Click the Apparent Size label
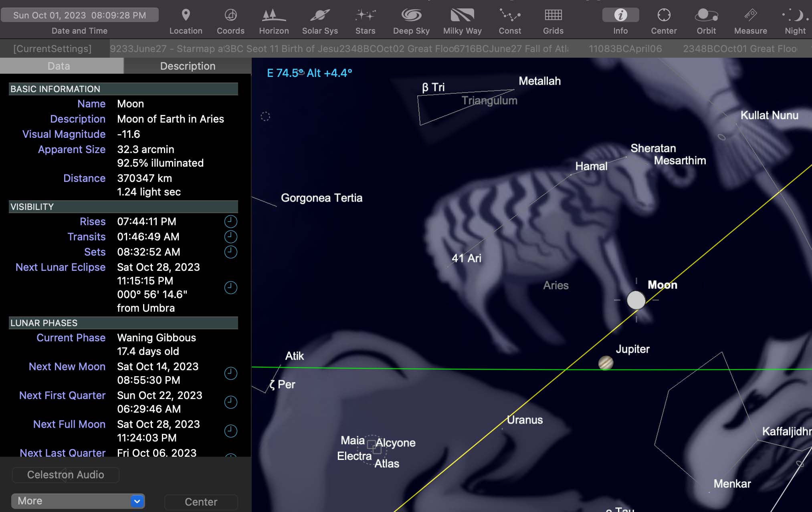812x512 pixels. [72, 149]
